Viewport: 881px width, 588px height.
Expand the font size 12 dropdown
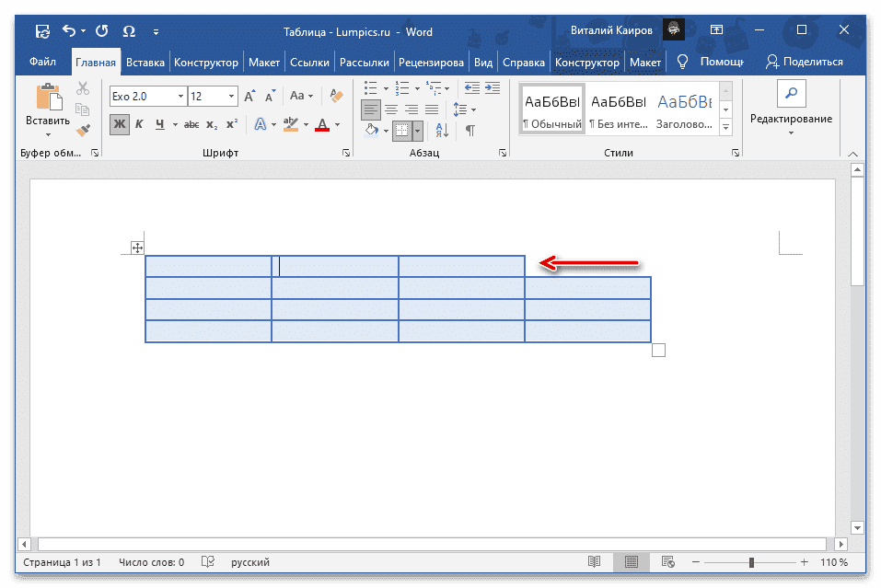point(230,96)
